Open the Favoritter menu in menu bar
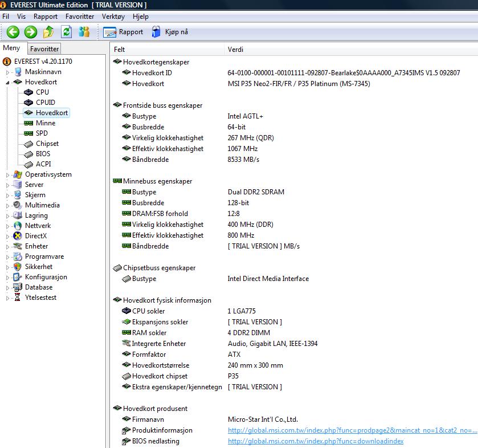 click(x=80, y=17)
